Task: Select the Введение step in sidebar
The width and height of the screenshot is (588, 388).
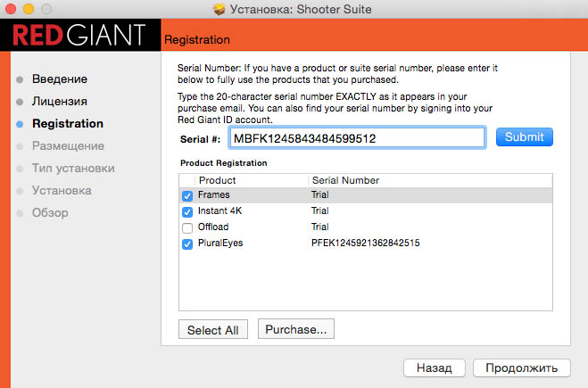Action: [x=60, y=79]
